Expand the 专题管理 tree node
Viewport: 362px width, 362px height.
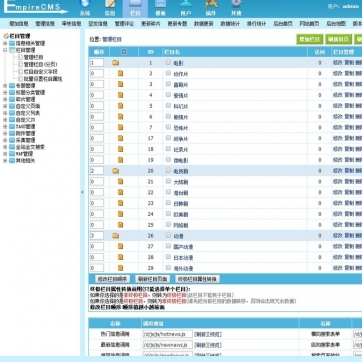(5, 86)
